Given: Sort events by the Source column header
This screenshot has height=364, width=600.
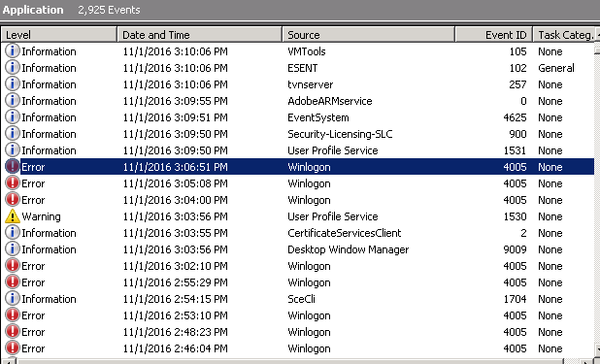Looking at the screenshot, I should coord(369,35).
